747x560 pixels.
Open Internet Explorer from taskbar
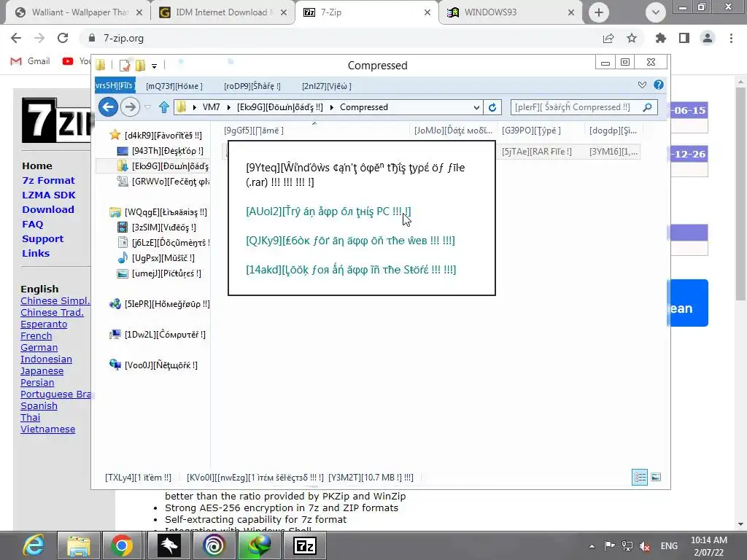(34, 545)
